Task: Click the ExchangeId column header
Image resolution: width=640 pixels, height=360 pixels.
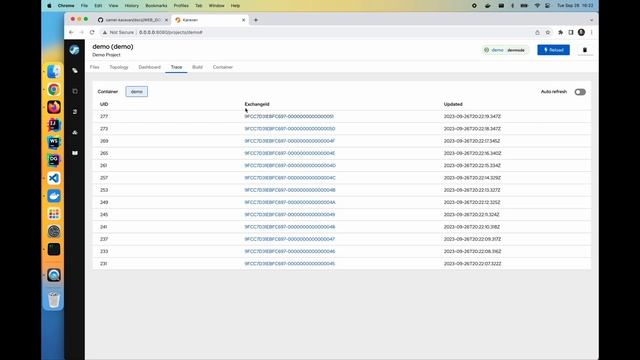Action: pyautogui.click(x=257, y=104)
